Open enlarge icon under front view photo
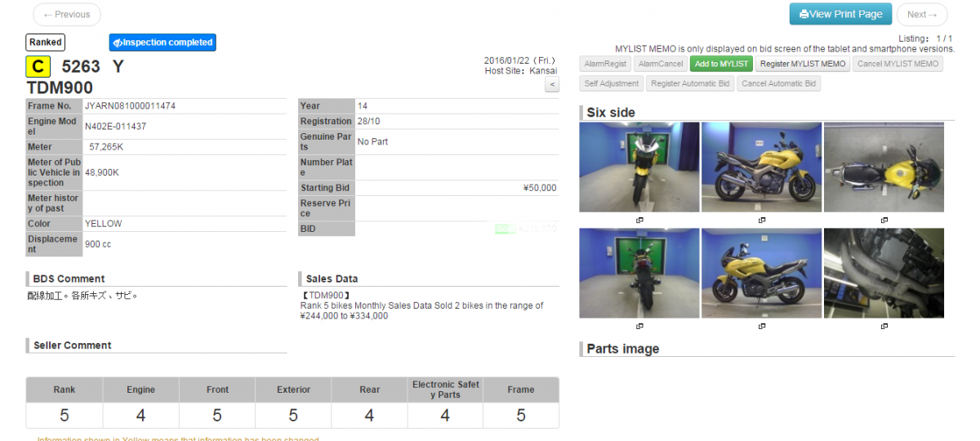980x441 pixels. coord(639,220)
